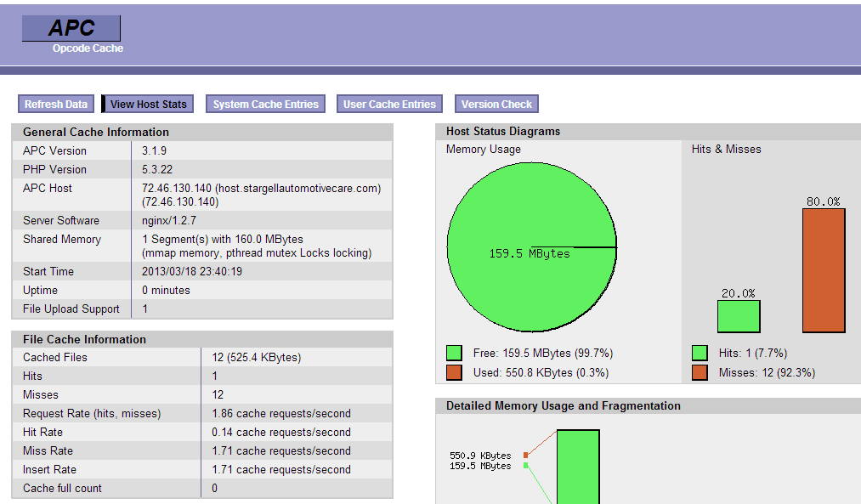Open the System Cache Entries tab
Screen dimensions: 861x504
coord(265,104)
